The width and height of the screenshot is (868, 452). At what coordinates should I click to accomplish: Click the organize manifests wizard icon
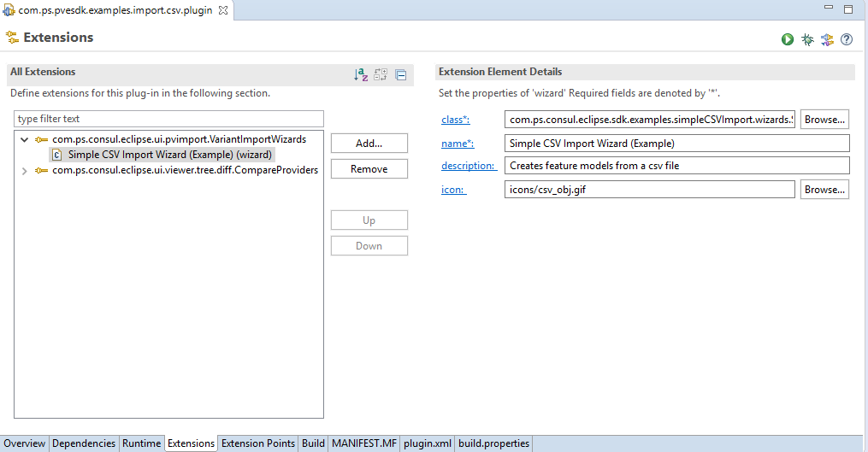point(827,39)
